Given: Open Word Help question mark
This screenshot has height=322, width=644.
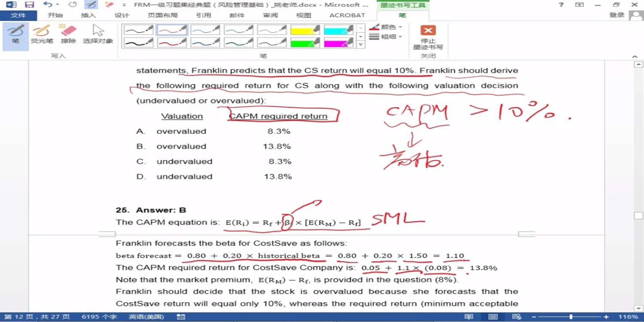Looking at the screenshot, I should tap(561, 5).
